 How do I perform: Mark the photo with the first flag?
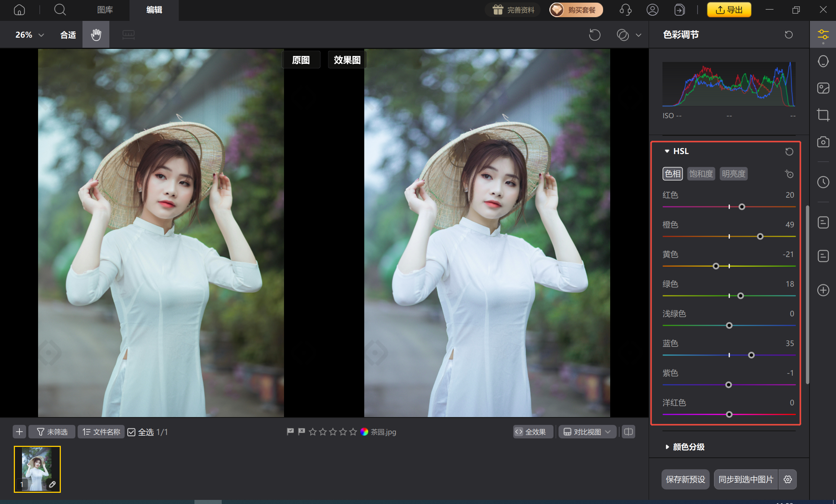(290, 432)
